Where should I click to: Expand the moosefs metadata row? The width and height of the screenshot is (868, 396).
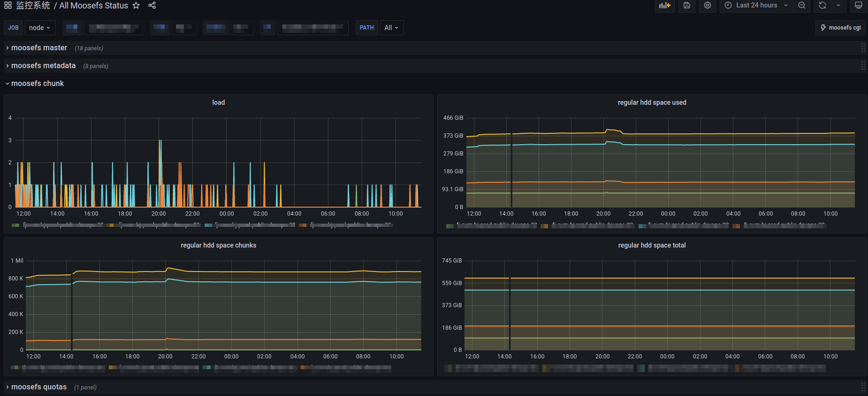point(43,66)
